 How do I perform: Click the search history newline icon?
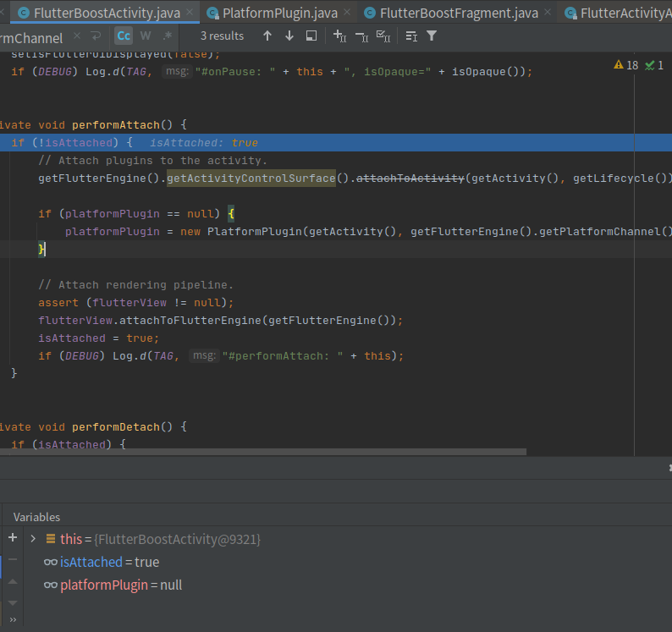click(x=96, y=36)
